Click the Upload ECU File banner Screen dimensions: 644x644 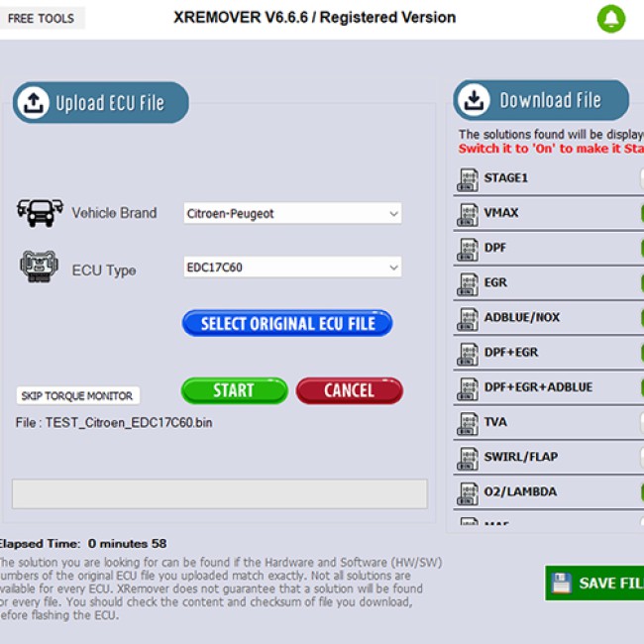coord(101,102)
